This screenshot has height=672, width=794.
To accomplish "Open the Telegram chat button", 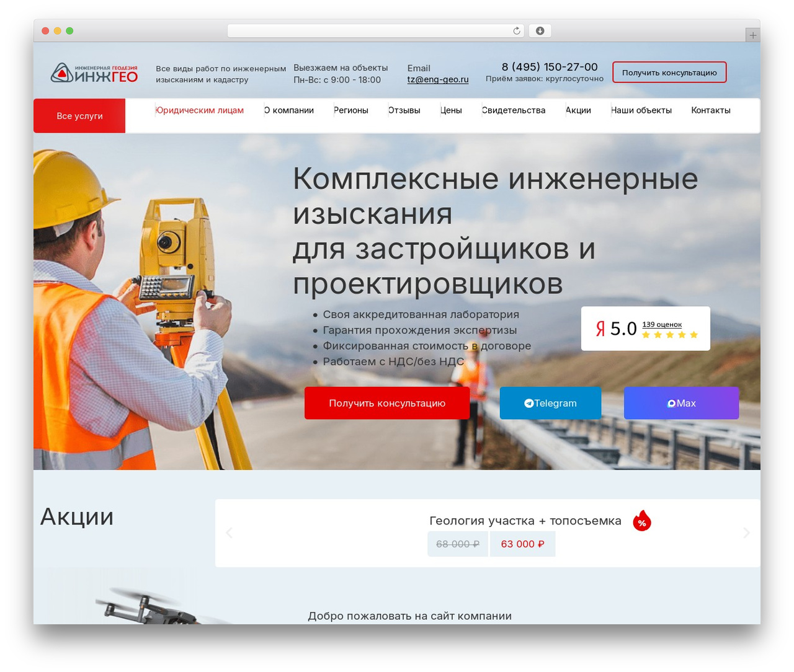I will (550, 403).
